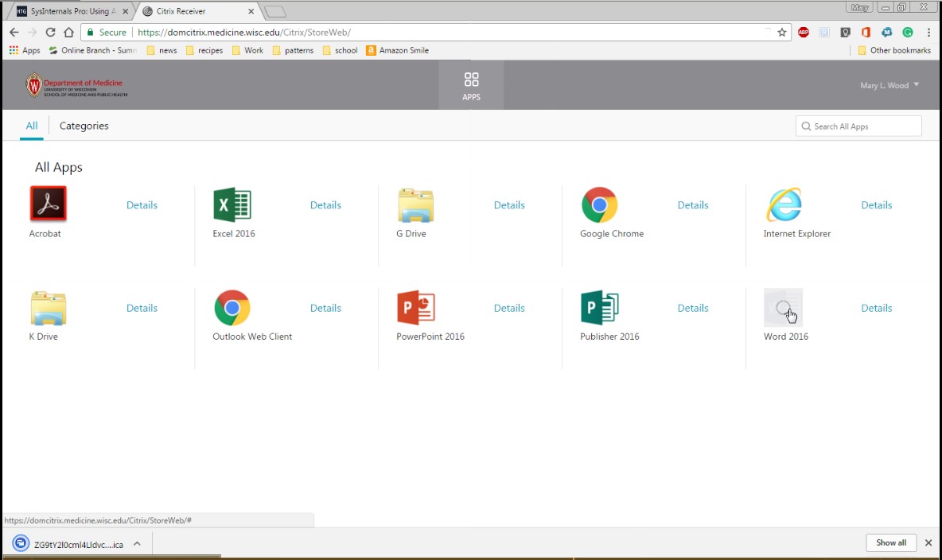The image size is (942, 560).
Task: Click the Department of Medicine logo
Action: pyautogui.click(x=76, y=85)
